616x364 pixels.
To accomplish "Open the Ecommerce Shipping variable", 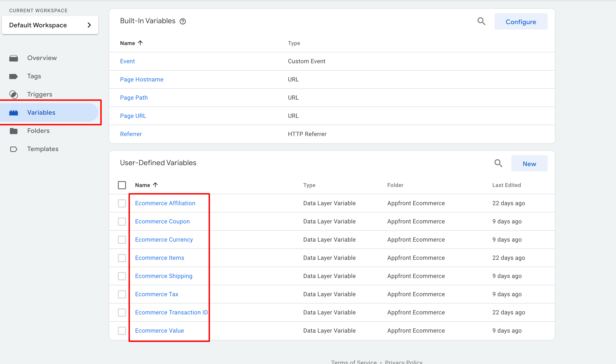I will 164,276.
